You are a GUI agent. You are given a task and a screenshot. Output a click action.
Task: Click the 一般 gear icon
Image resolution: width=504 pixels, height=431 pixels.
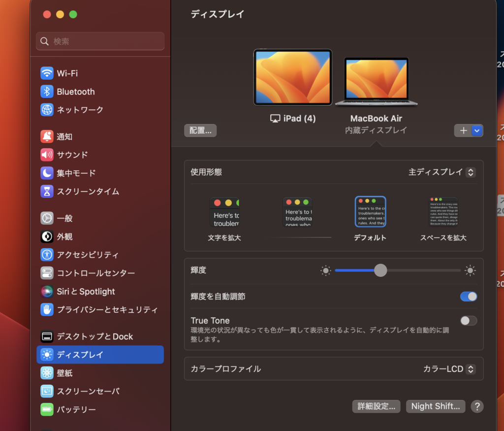click(x=47, y=218)
